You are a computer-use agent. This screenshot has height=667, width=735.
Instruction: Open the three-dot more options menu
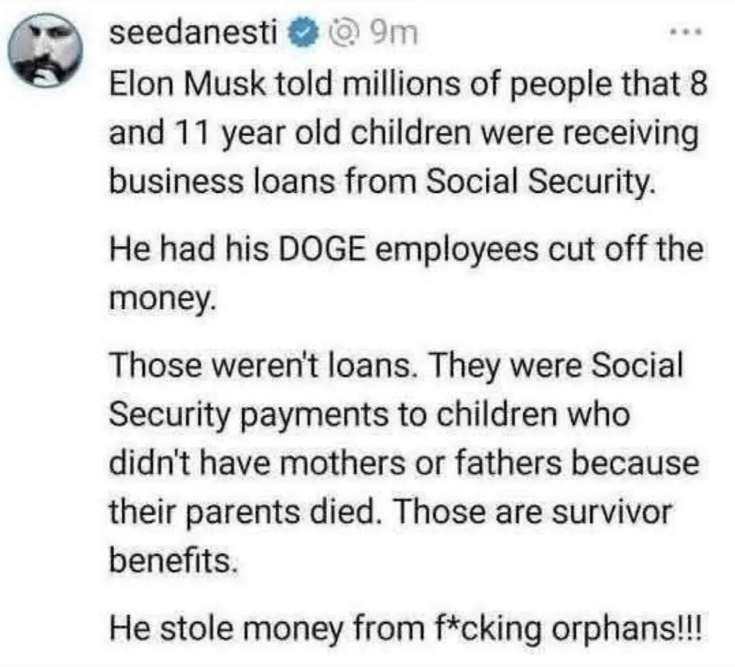coord(686,32)
